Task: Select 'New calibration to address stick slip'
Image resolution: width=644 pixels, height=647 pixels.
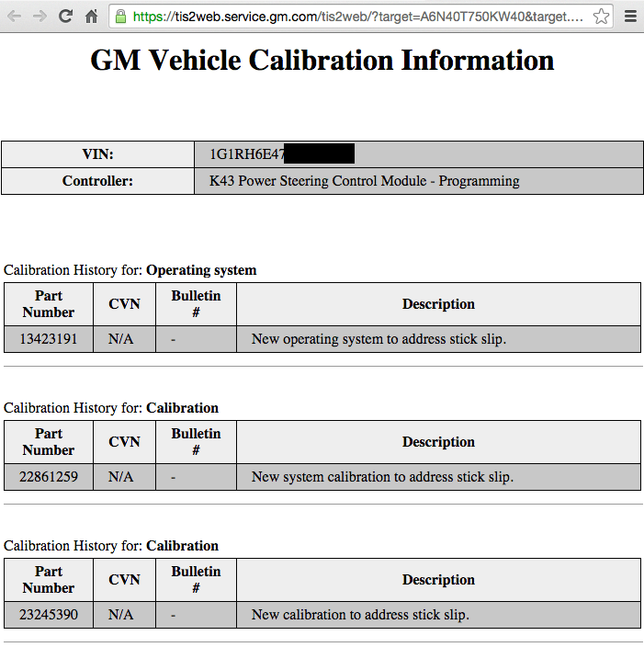Action: pos(360,615)
